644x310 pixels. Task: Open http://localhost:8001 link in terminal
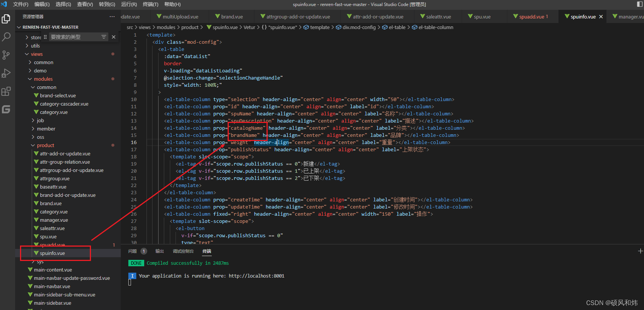pos(256,276)
